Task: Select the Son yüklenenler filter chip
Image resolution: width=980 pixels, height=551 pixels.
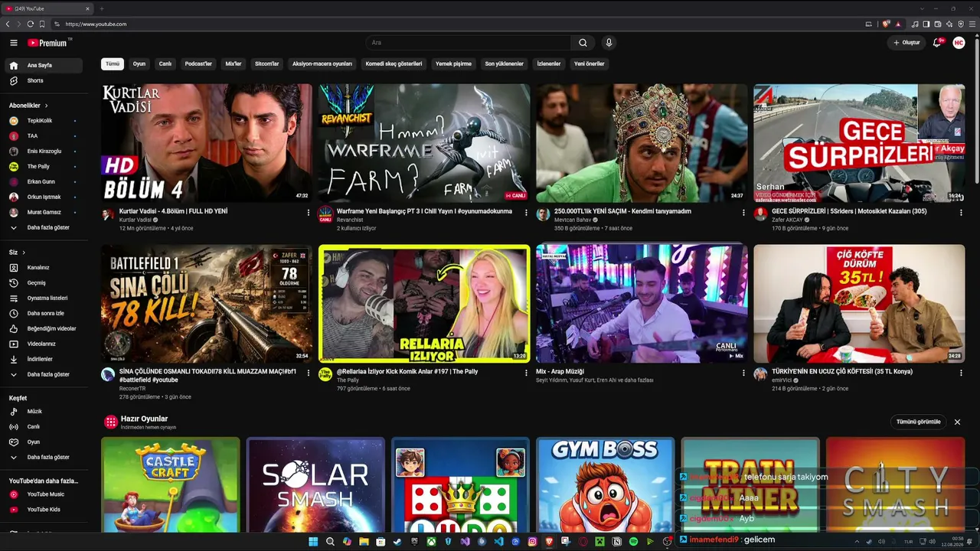Action: (505, 64)
